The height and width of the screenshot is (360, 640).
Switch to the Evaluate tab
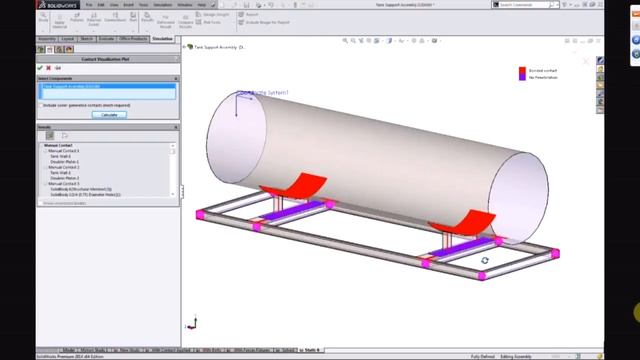[x=106, y=39]
